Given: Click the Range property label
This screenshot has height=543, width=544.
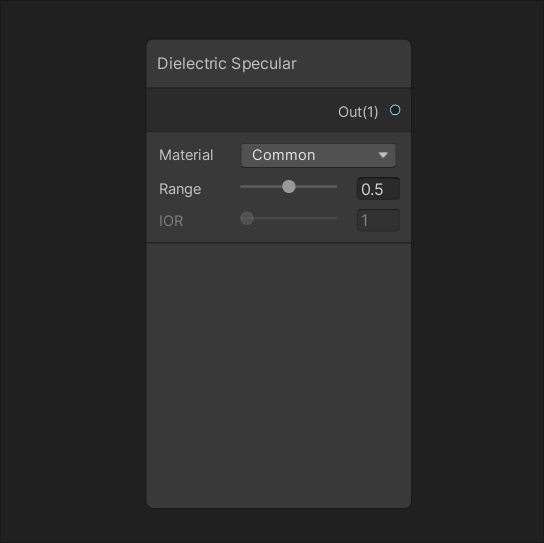Looking at the screenshot, I should click(x=180, y=189).
